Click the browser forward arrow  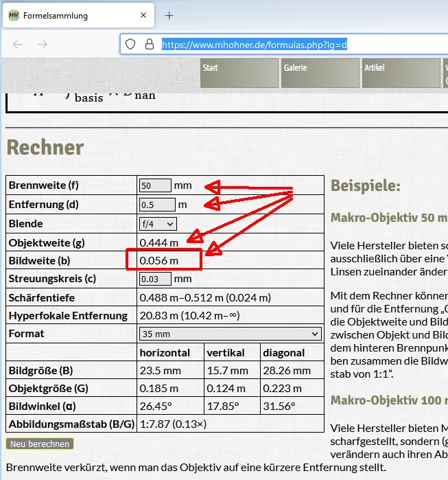[43, 44]
